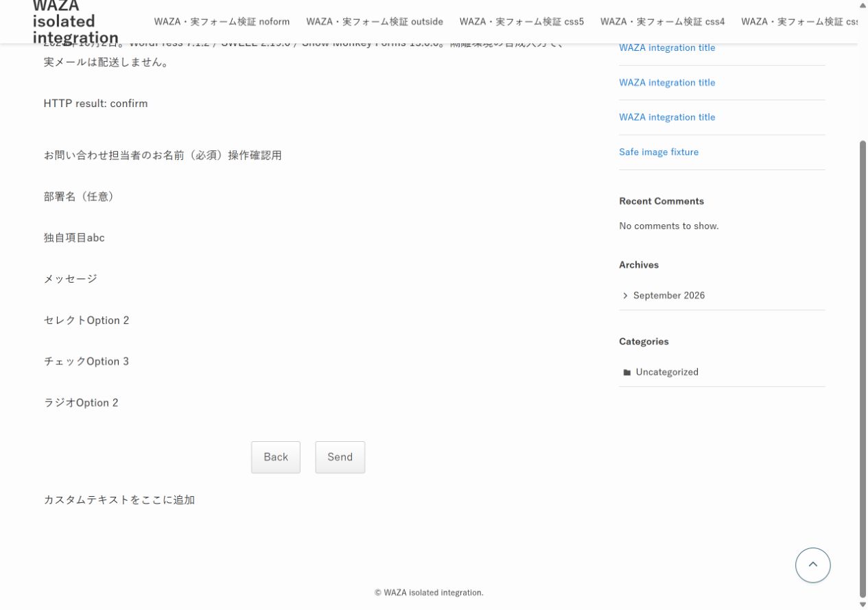Viewport: 868px width, 610px height.
Task: Click the チェックOption 3 text
Action: tap(86, 362)
